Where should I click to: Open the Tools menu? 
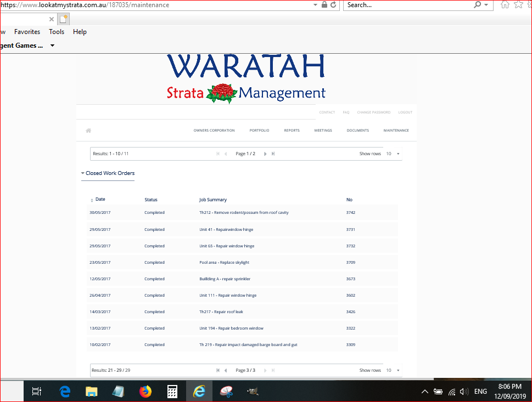57,31
